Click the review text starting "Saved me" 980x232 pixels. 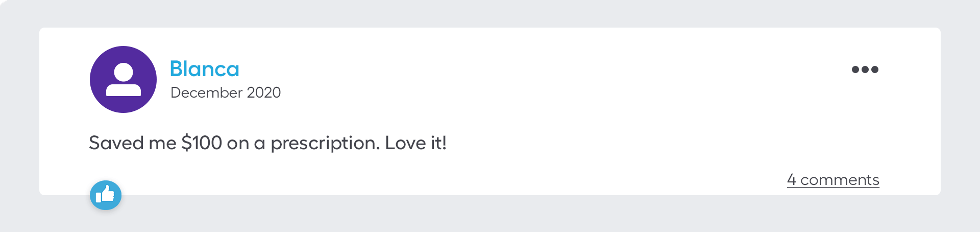pos(267,143)
